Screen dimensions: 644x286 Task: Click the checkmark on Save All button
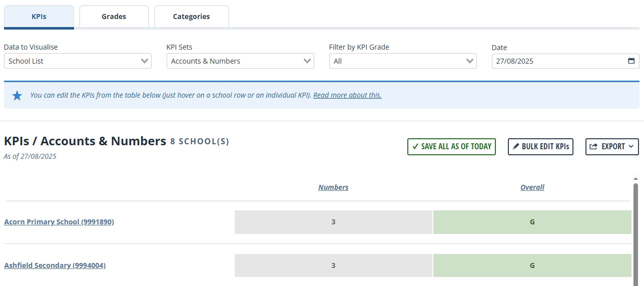pos(415,147)
